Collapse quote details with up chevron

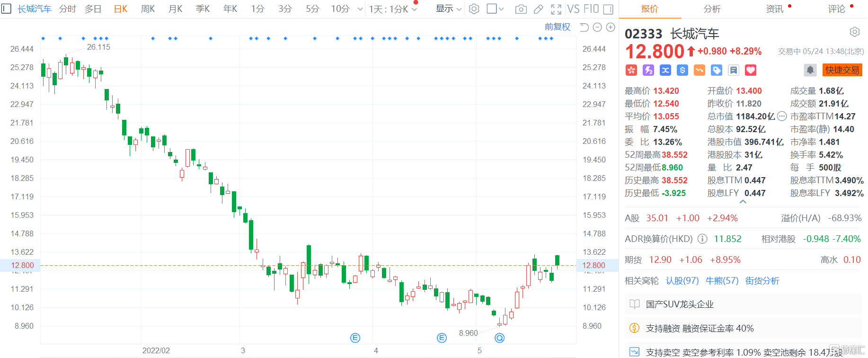743,202
